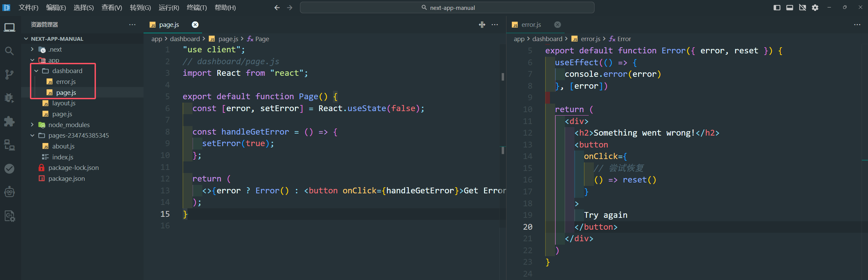
Task: Click 'dashboard' in error.js breadcrumb
Action: [547, 39]
